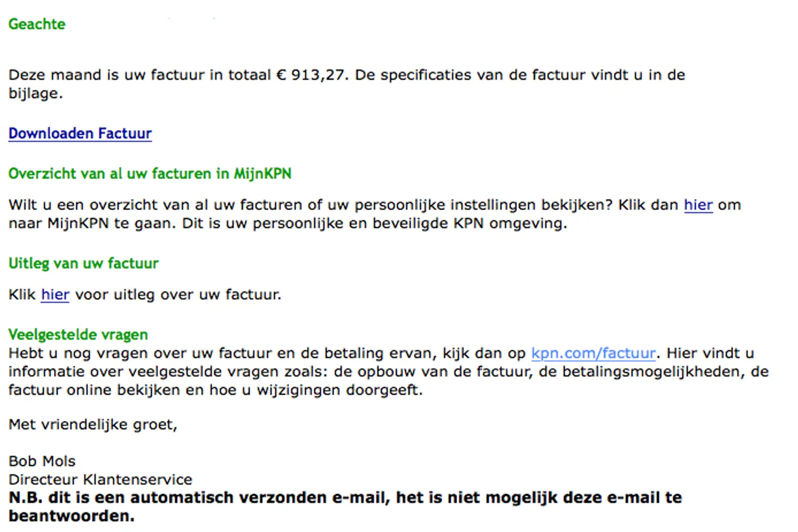The image size is (798, 532).
Task: Click the 'Met vriendelijke groet,' closing line
Action: [92, 424]
